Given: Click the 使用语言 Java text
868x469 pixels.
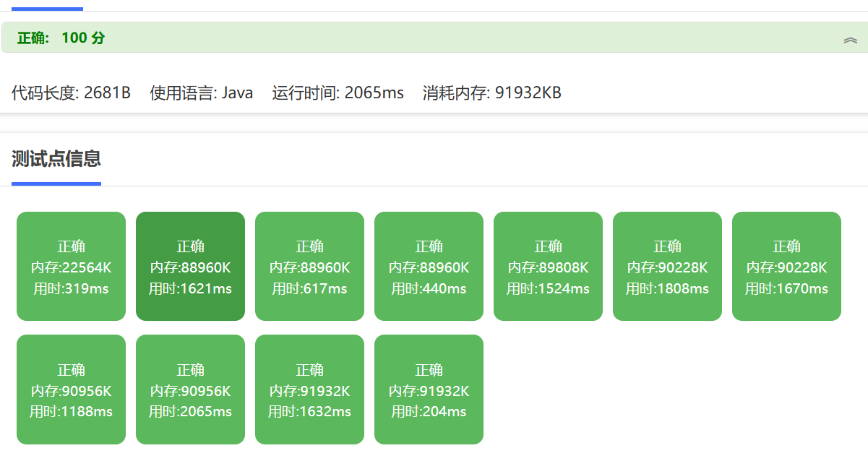Looking at the screenshot, I should point(201,92).
